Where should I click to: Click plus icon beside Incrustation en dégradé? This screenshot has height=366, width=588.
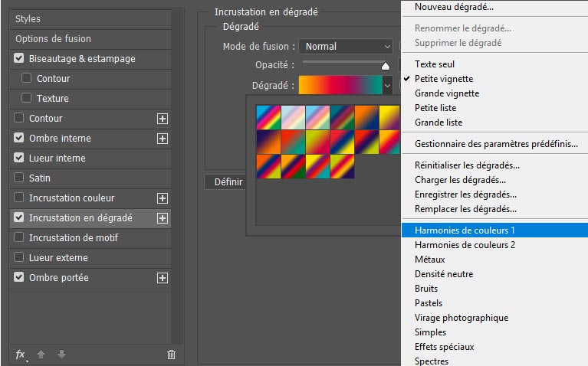[x=162, y=218]
